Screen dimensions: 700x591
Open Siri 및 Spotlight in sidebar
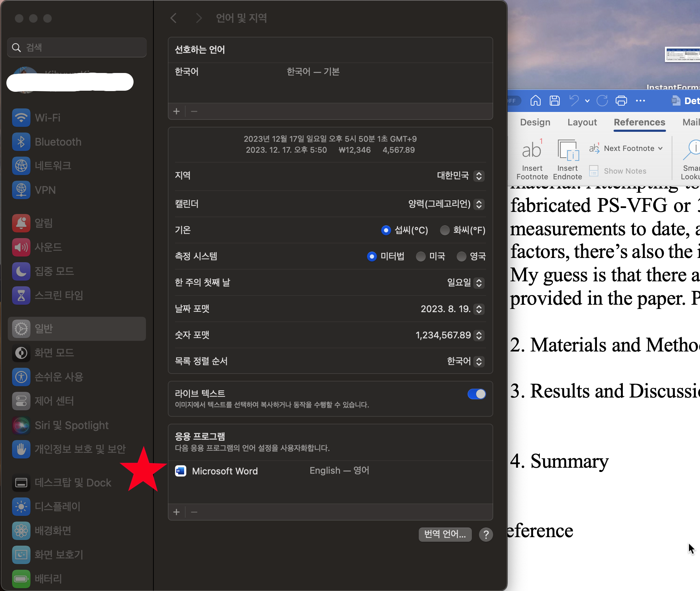(x=71, y=425)
